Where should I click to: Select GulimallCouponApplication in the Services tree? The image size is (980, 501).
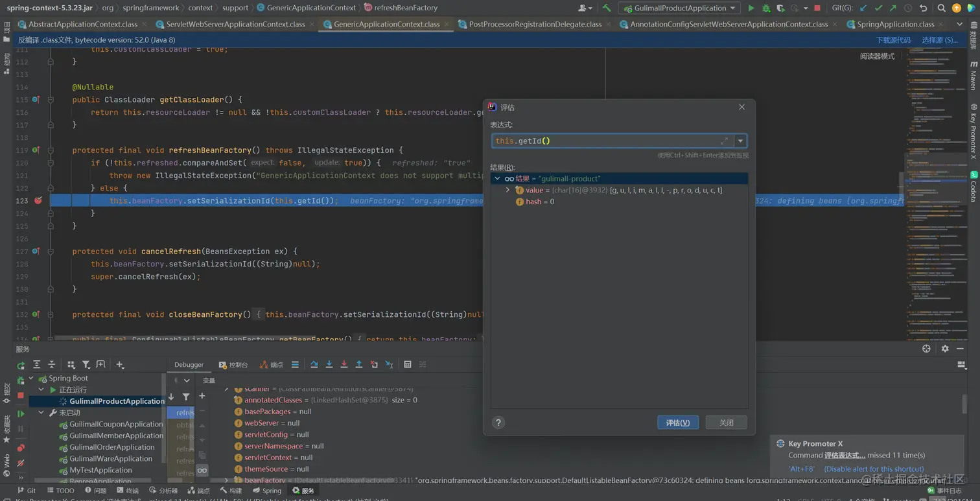pyautogui.click(x=111, y=425)
